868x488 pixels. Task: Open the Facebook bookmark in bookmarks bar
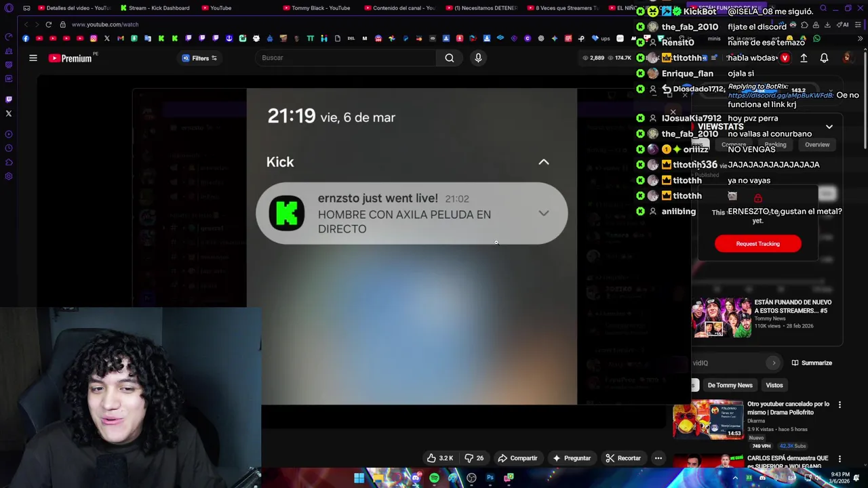tap(26, 39)
